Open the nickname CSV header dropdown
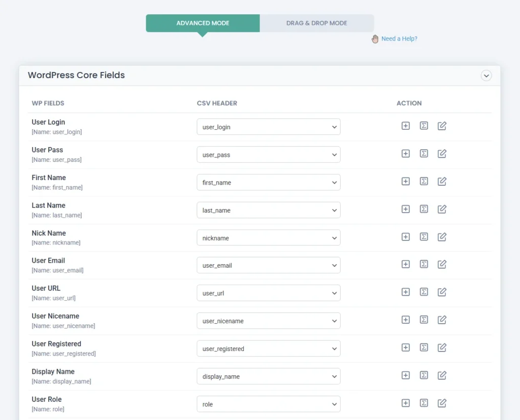 pos(268,238)
